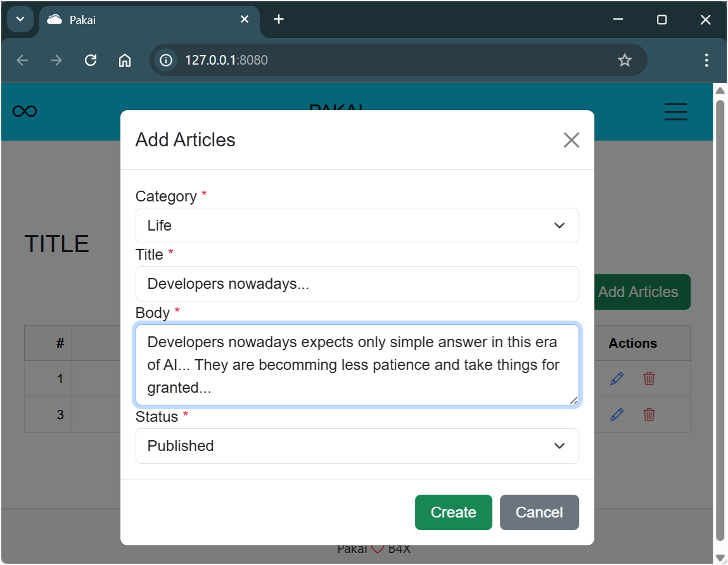
Task: Open the Status dropdown showing Published
Action: pos(357,446)
